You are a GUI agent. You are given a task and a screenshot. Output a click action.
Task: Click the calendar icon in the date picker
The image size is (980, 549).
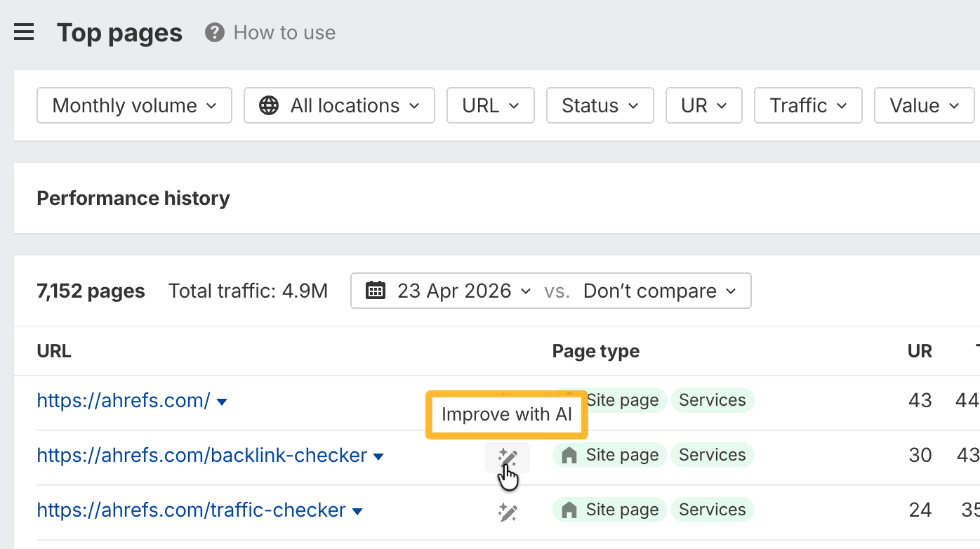click(376, 290)
